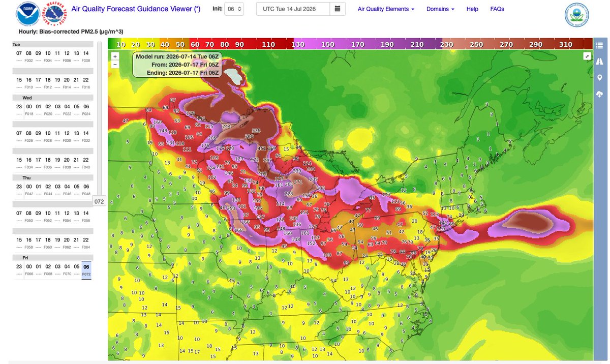Expand the Air Quality Elements menu
Screen dimensions: 610x364
pyautogui.click(x=386, y=9)
